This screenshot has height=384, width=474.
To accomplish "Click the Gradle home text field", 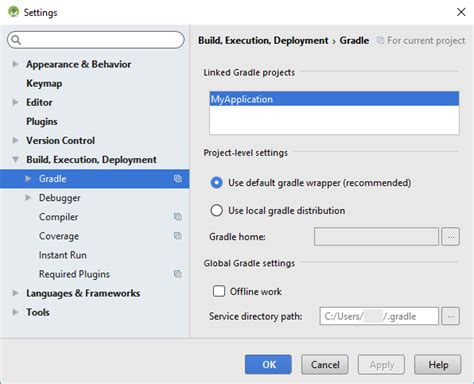I will (x=376, y=237).
